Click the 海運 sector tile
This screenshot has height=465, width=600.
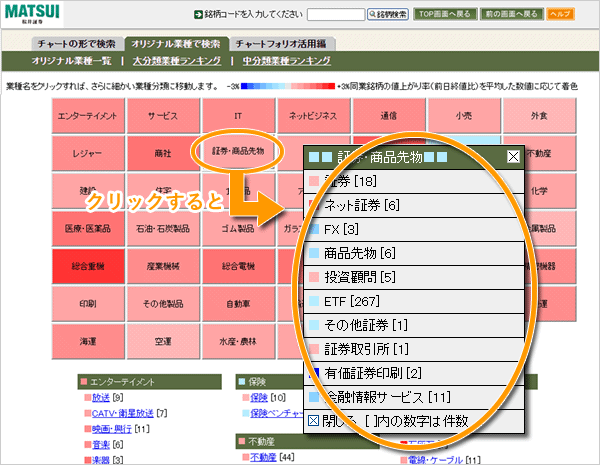point(88,341)
